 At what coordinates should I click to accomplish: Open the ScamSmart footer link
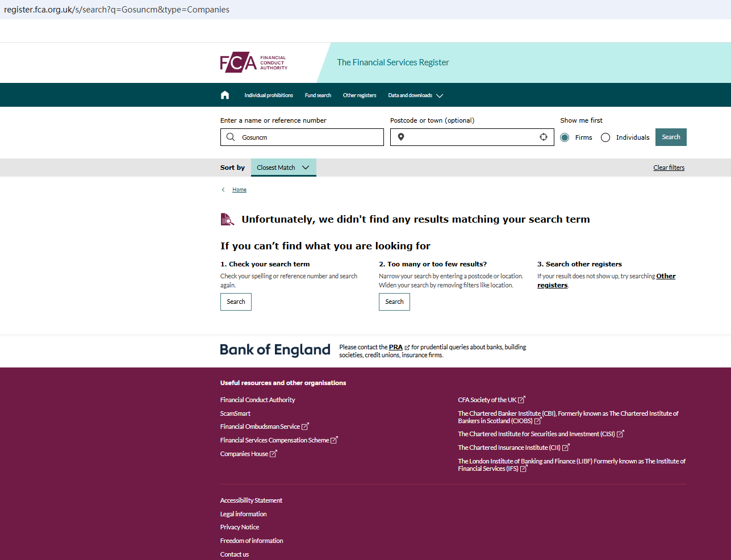(235, 413)
